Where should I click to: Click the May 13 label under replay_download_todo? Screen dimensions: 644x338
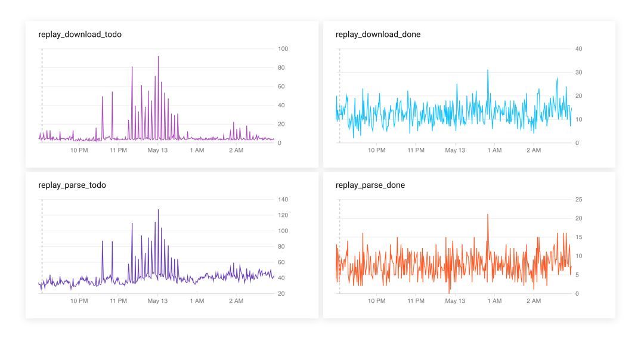(x=157, y=150)
